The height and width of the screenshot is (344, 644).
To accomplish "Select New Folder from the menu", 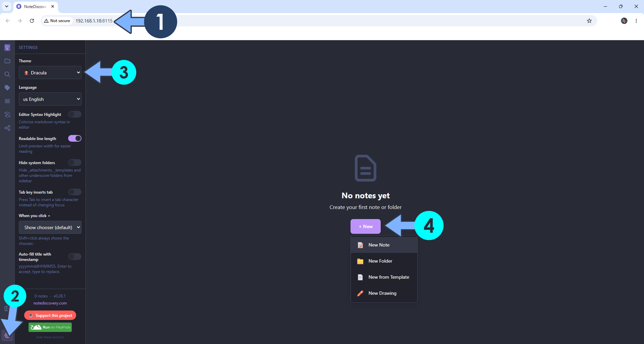I will pos(384,261).
